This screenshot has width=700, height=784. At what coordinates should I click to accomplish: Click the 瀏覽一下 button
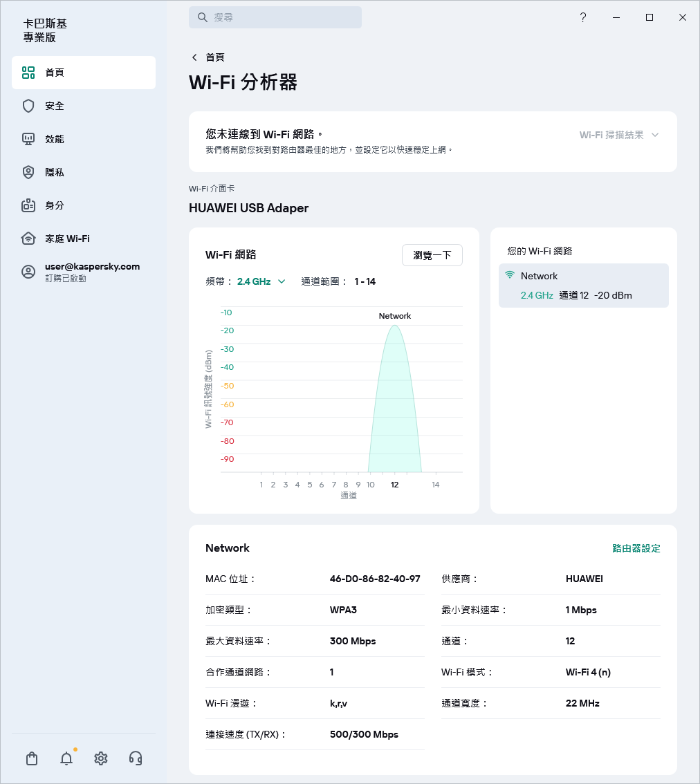[432, 255]
